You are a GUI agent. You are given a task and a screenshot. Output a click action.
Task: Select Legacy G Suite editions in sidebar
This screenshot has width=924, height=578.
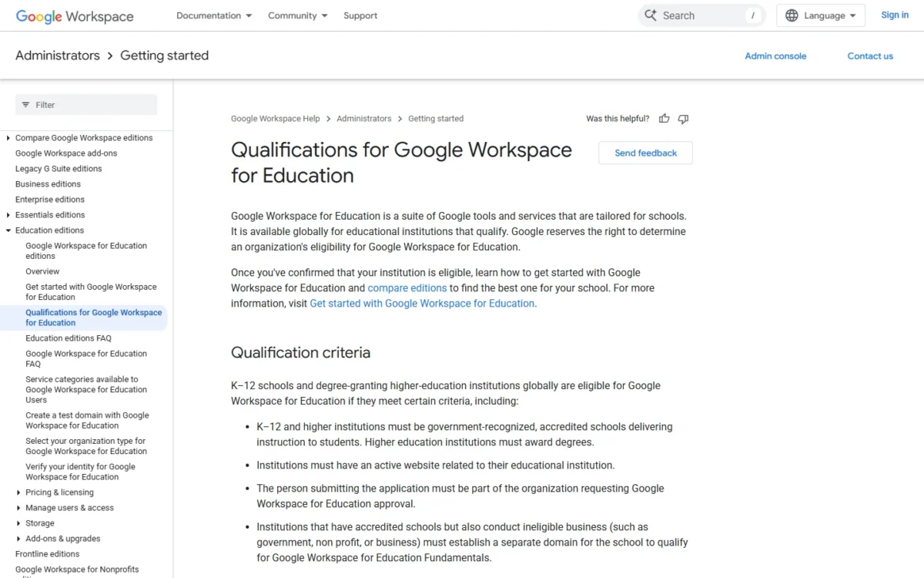tap(59, 169)
